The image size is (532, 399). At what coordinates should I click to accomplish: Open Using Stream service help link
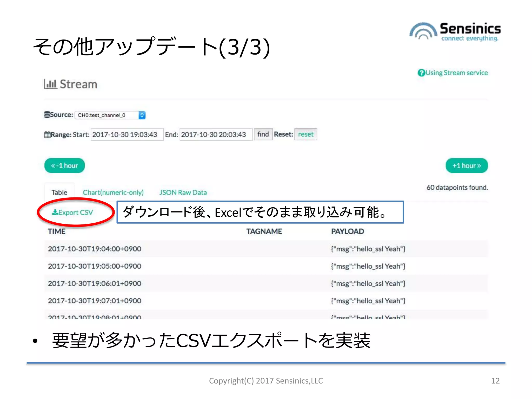click(x=456, y=73)
